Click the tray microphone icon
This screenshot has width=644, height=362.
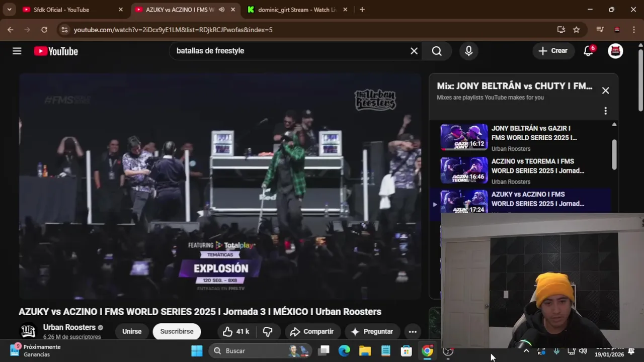pyautogui.click(x=556, y=351)
